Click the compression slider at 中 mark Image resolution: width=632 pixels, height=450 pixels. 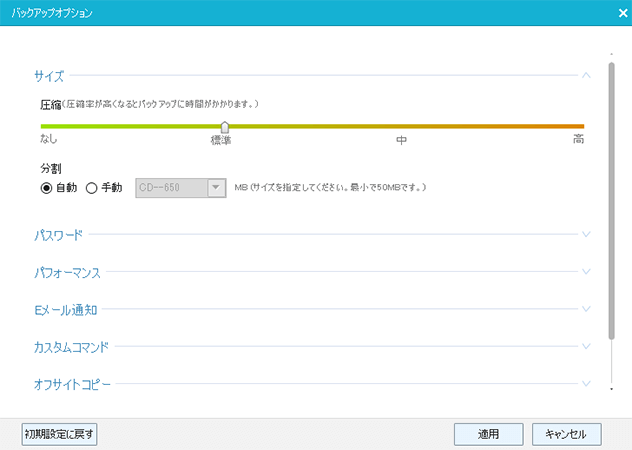[401, 127]
